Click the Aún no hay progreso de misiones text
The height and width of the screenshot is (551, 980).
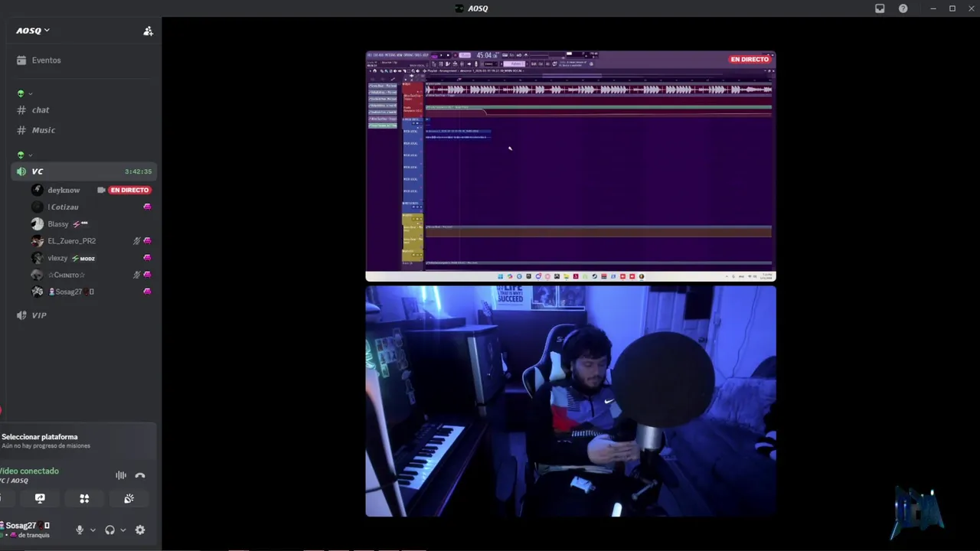tap(46, 445)
